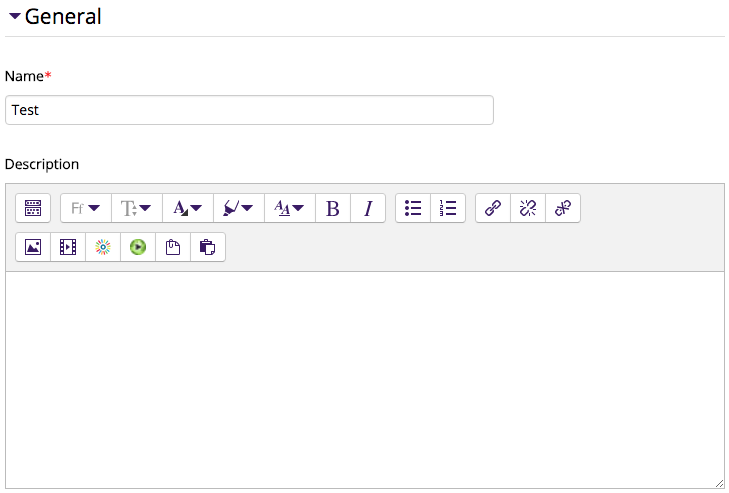Click the editor resize handle at bottom corner
Screen dimensions: 729x493
[719, 484]
